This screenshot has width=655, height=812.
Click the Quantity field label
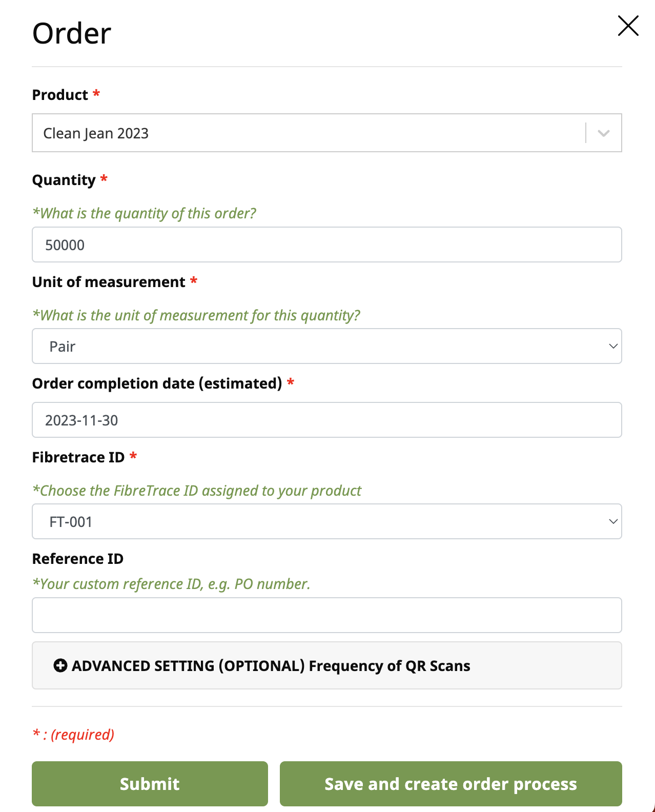click(64, 180)
